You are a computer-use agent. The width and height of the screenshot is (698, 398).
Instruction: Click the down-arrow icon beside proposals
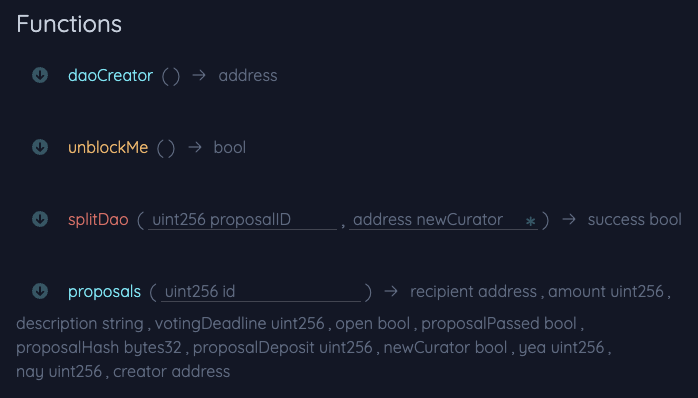pos(40,291)
